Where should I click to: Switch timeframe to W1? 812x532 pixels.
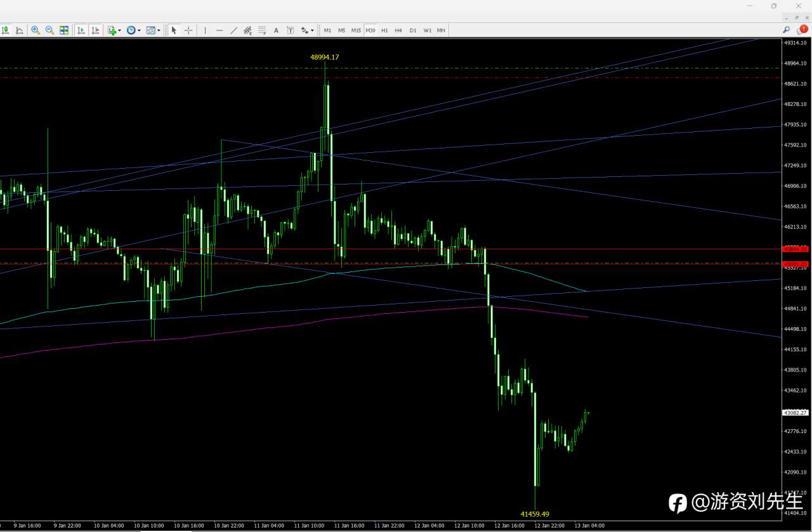click(x=428, y=30)
